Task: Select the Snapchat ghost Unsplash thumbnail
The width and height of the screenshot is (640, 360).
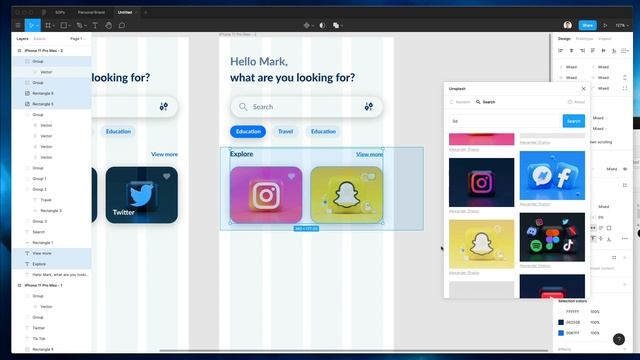Action: 482,244
